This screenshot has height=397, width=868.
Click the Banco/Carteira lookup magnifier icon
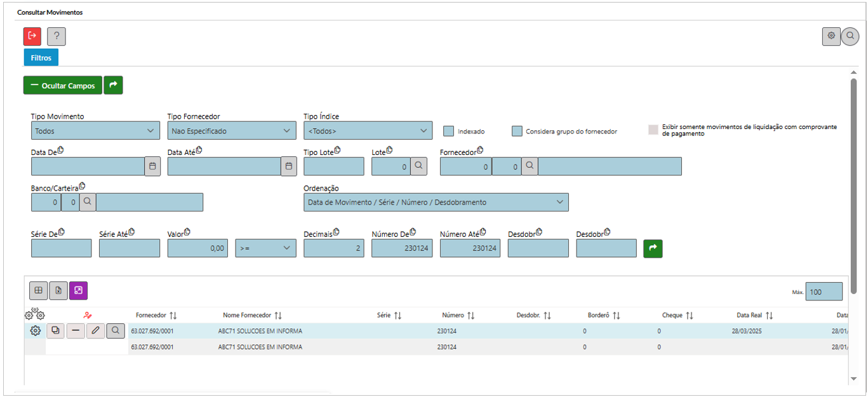click(x=88, y=202)
